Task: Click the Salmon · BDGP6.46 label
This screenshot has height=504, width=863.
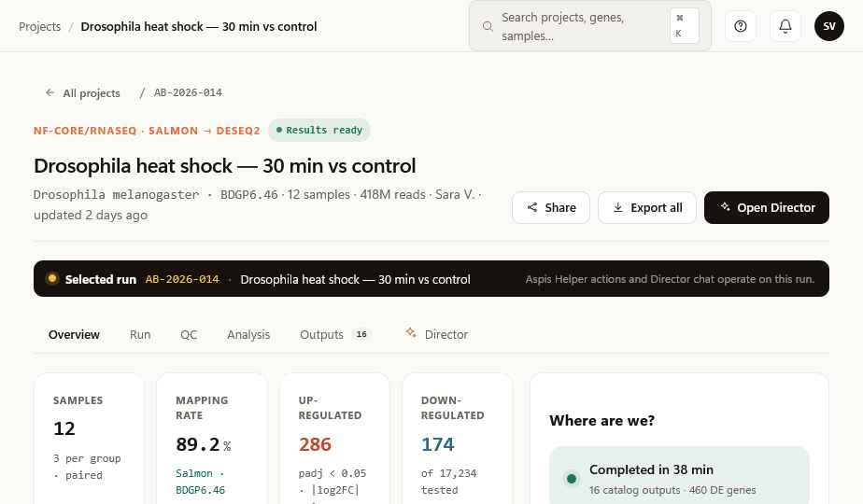Action: [200, 482]
